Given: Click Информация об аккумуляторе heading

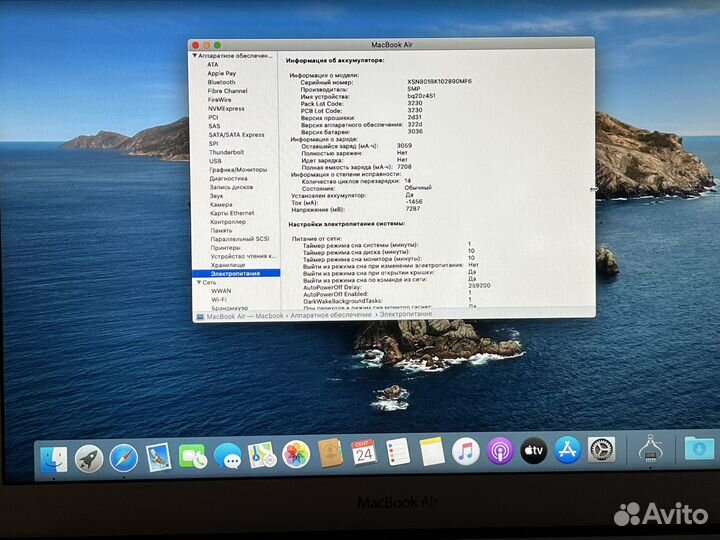Looking at the screenshot, I should [x=335, y=60].
